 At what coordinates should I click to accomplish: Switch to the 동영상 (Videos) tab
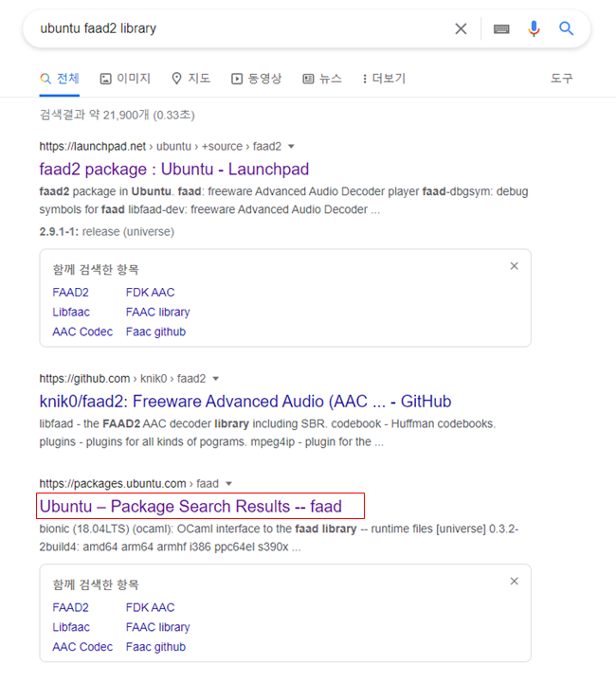point(256,79)
